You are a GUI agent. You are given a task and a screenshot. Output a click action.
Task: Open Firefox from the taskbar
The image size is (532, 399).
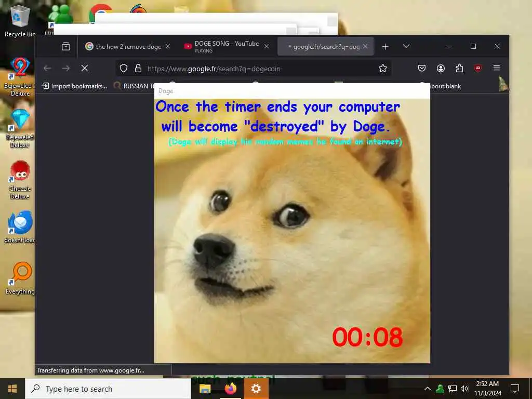230,389
